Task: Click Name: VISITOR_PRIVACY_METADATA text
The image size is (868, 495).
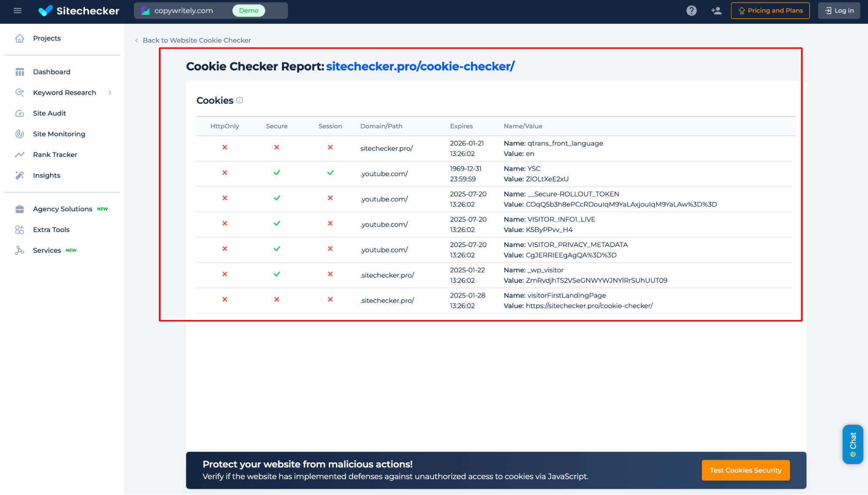Action: click(565, 245)
